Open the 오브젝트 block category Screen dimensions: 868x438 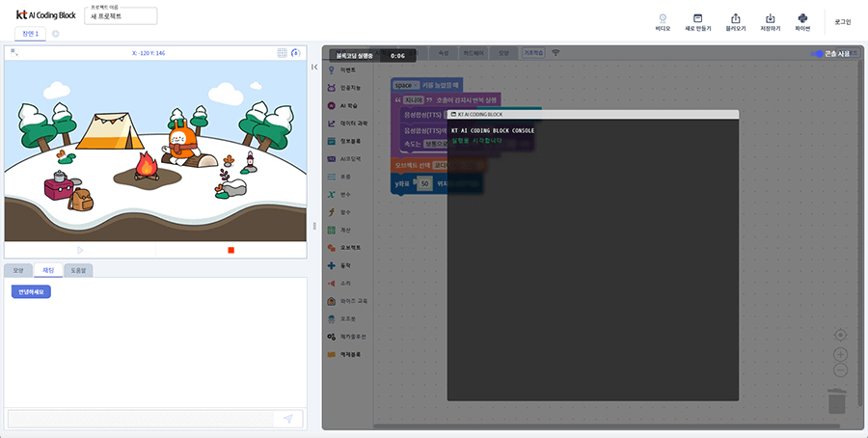(x=343, y=248)
